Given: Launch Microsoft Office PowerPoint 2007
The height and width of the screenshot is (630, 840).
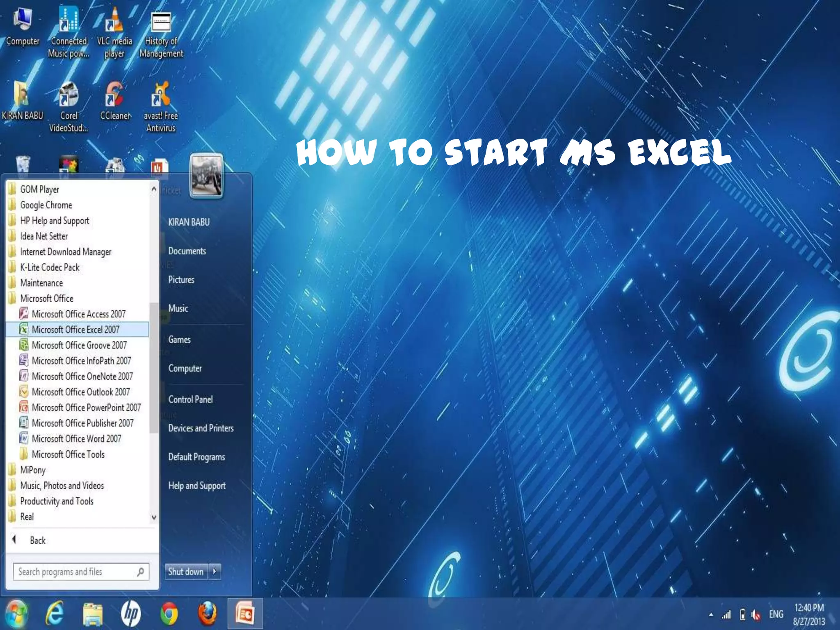Looking at the screenshot, I should point(78,407).
